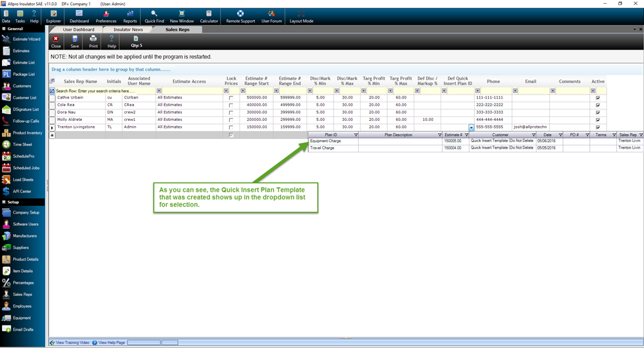Open the Reports toolbar icon
644x348 pixels.
pyautogui.click(x=130, y=17)
